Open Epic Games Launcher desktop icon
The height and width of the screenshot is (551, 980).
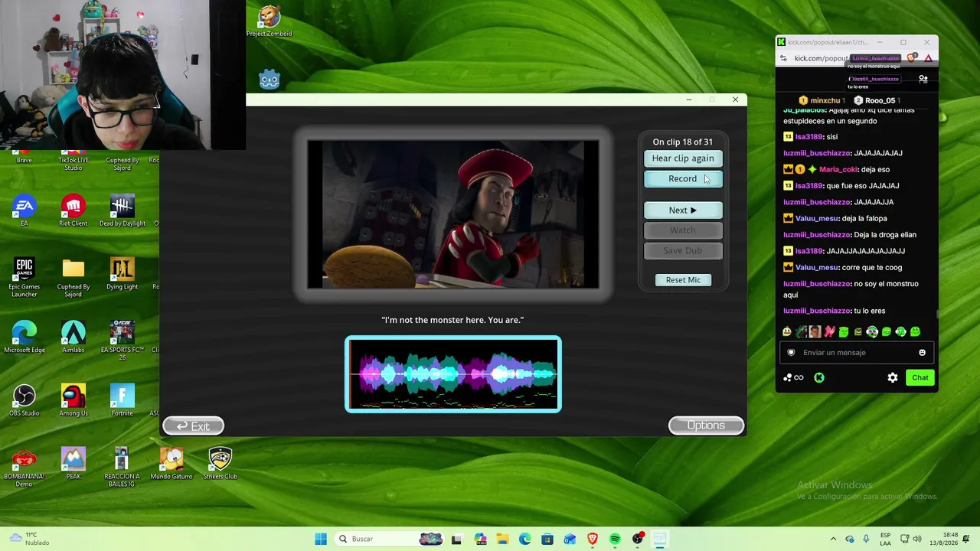(24, 278)
